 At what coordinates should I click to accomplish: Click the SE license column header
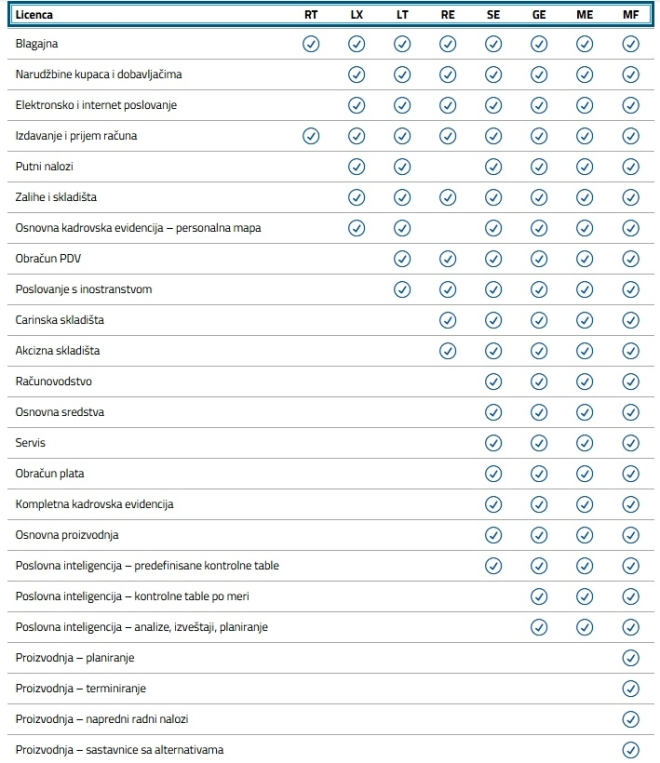click(493, 16)
